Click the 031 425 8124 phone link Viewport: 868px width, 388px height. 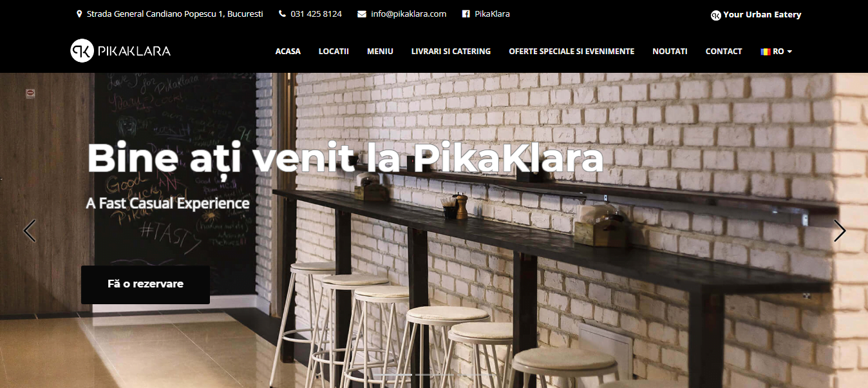pyautogui.click(x=316, y=14)
